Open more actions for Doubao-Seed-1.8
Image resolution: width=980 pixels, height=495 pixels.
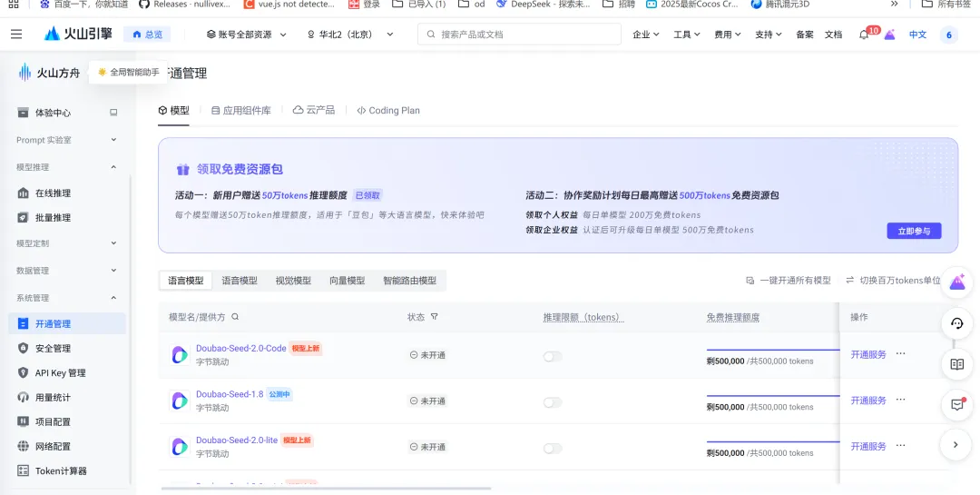[901, 400]
